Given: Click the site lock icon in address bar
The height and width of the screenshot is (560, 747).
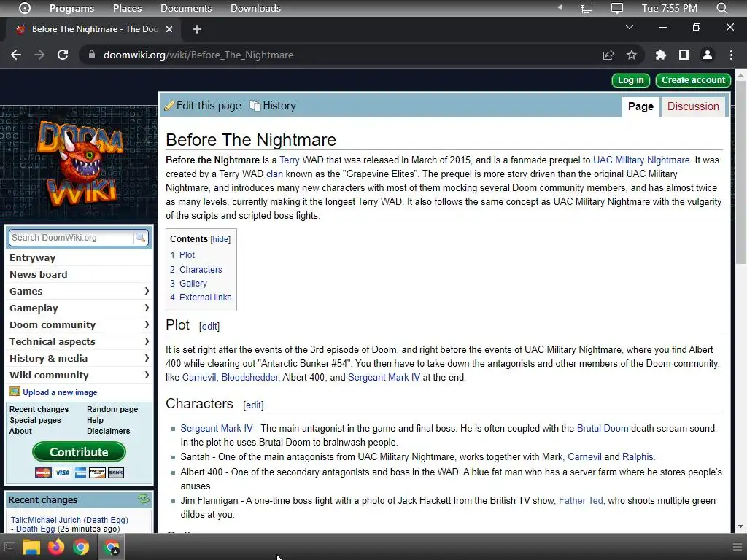Looking at the screenshot, I should coord(91,55).
